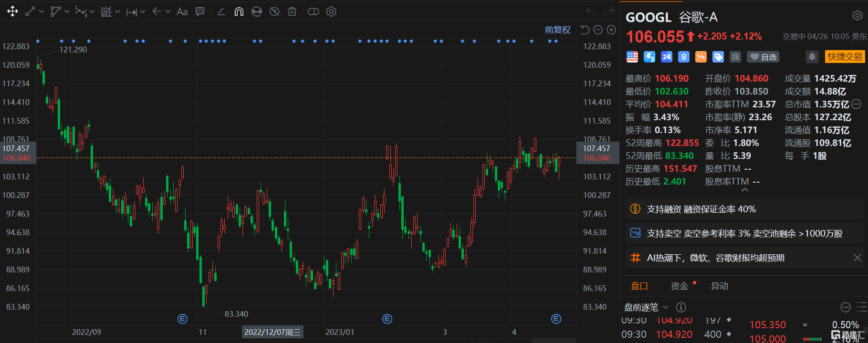Zoom in chart with plus button
Screen dimensions: 868x343
point(611,30)
